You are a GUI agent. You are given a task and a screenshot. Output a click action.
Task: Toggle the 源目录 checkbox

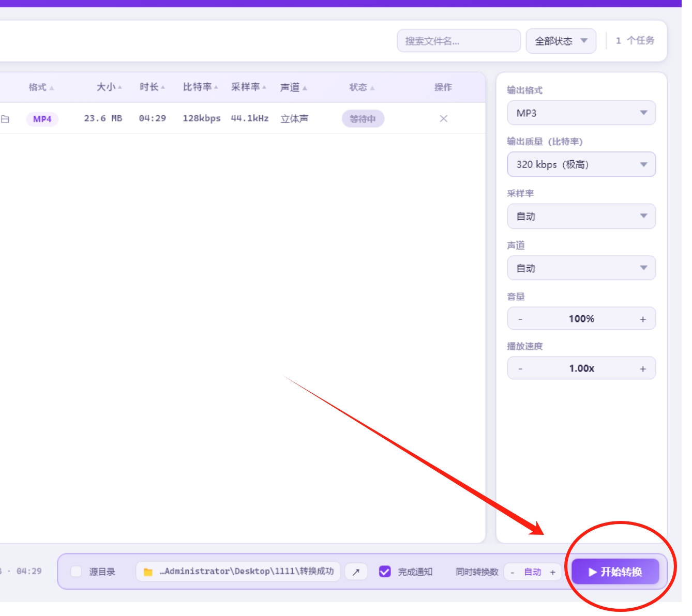[x=76, y=572]
